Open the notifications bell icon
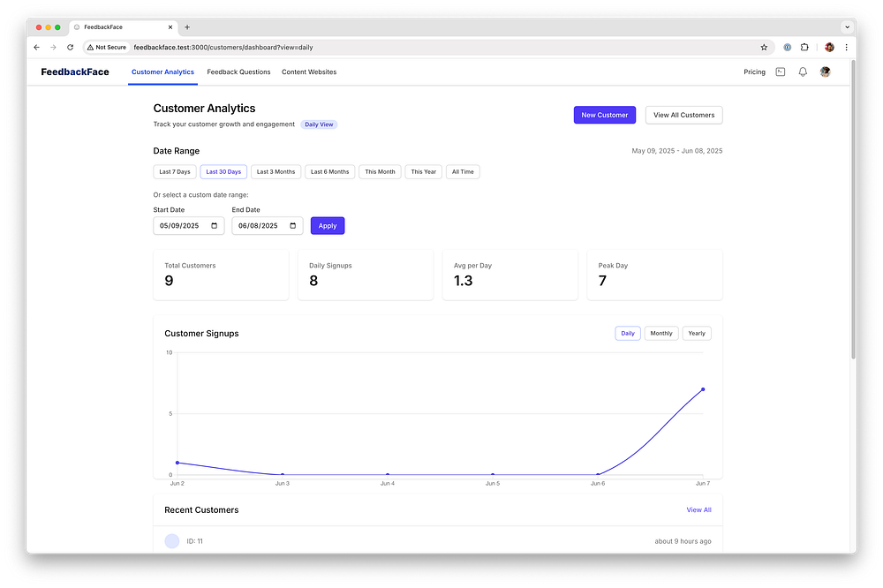This screenshot has height=588, width=883. 803,72
